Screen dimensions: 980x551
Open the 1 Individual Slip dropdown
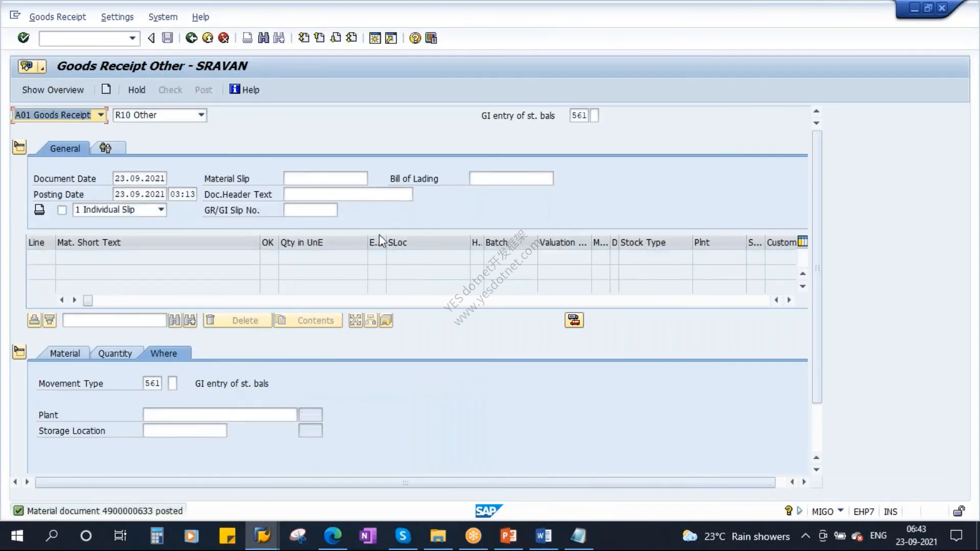(161, 210)
